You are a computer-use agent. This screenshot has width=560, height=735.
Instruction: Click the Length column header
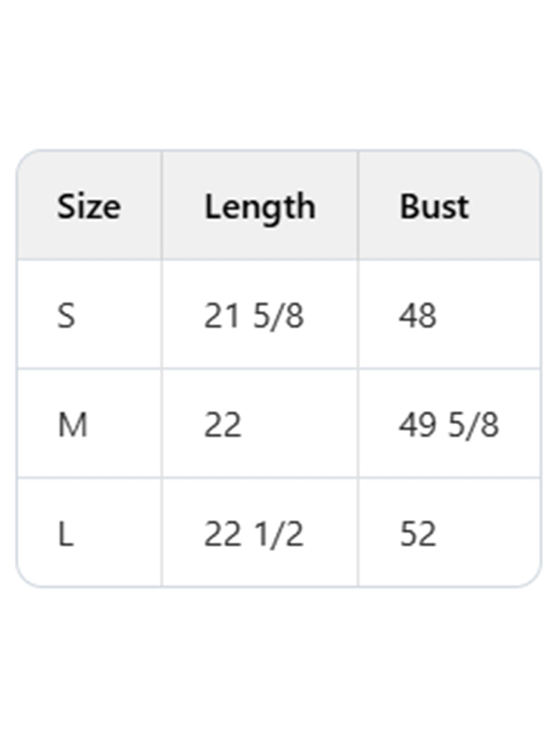pyautogui.click(x=260, y=206)
